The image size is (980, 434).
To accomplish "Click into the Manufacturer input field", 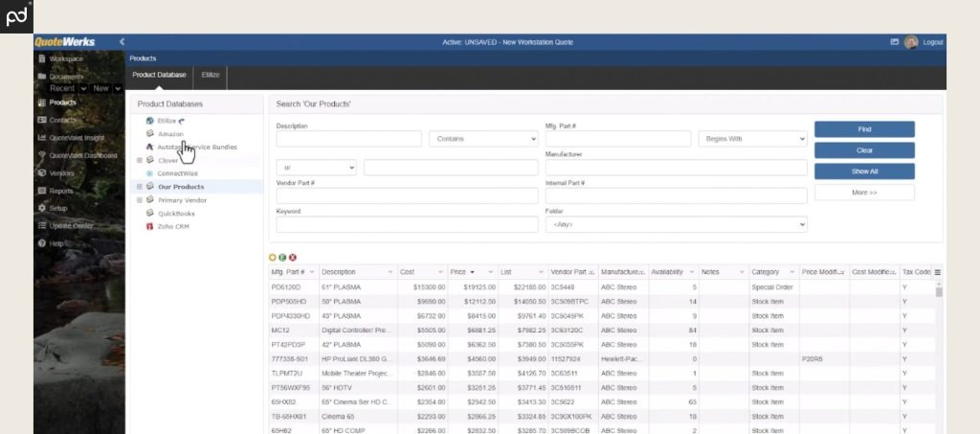I will click(x=676, y=168).
